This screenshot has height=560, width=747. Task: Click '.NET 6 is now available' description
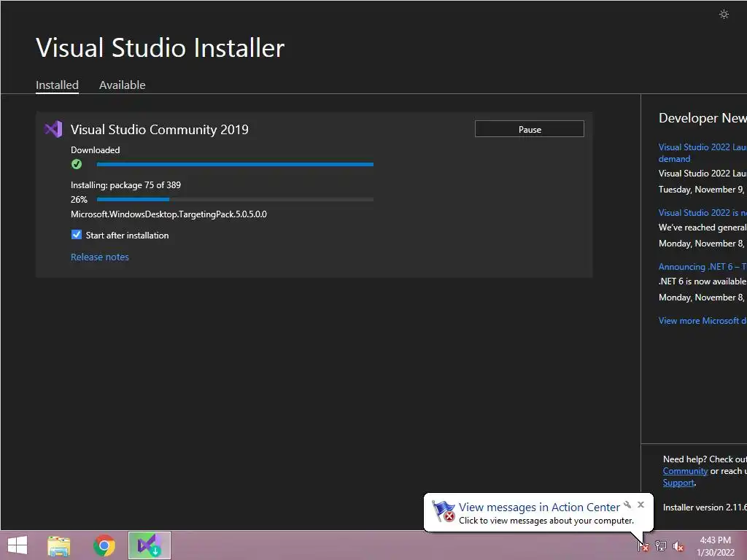[x=703, y=281]
